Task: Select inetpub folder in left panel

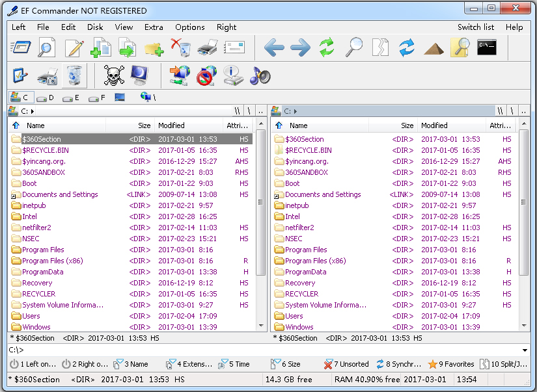Action: coord(131,205)
